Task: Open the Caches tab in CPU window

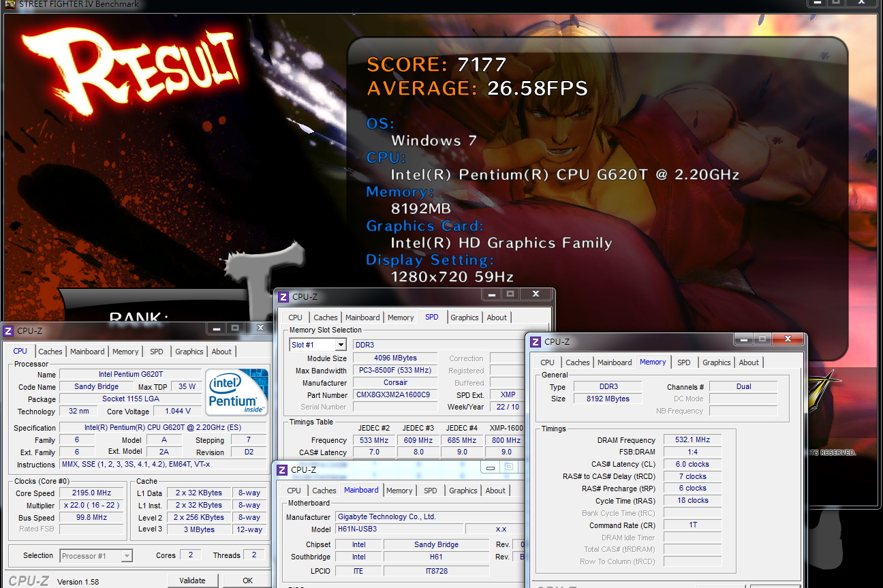Action: point(50,352)
